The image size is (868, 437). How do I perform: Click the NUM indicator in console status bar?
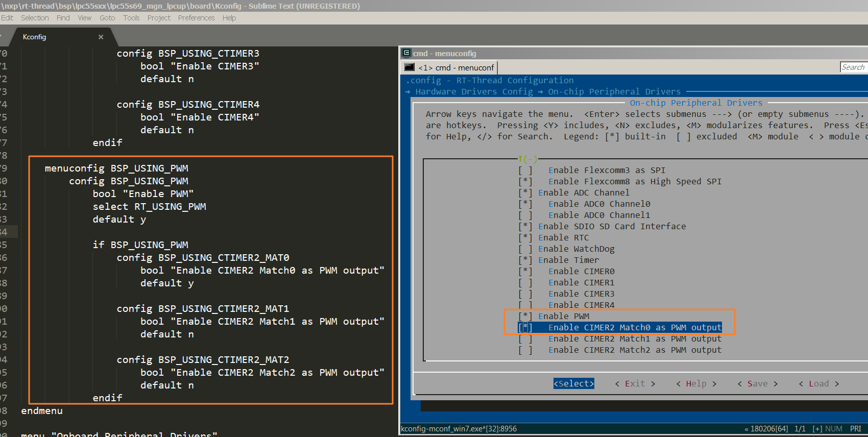833,429
